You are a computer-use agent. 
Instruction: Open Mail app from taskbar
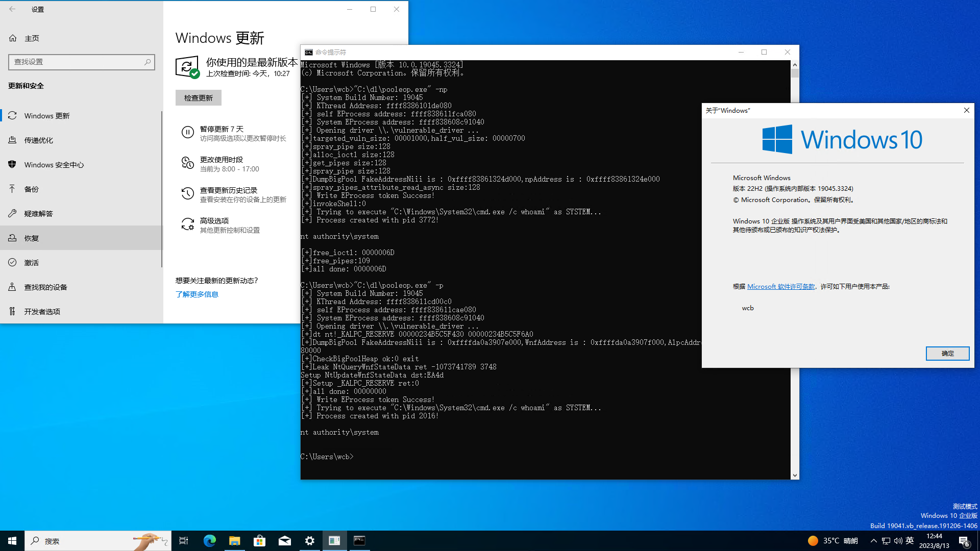click(x=284, y=541)
